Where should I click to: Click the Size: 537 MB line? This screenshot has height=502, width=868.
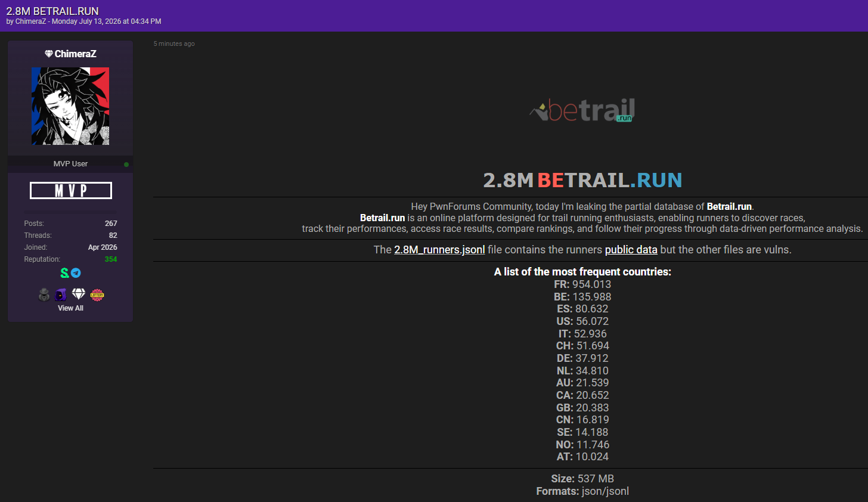click(x=582, y=479)
